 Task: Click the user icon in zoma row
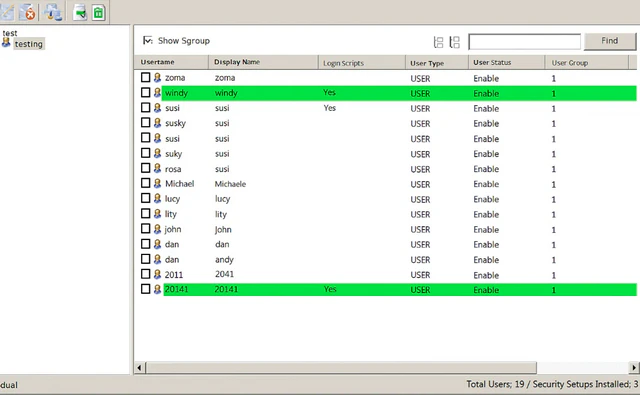tap(157, 77)
